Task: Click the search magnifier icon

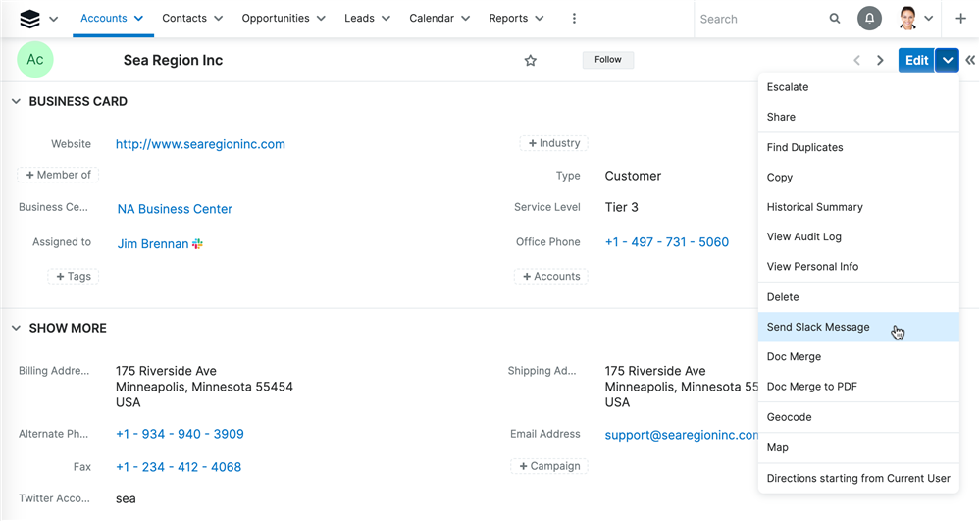Action: (x=835, y=19)
